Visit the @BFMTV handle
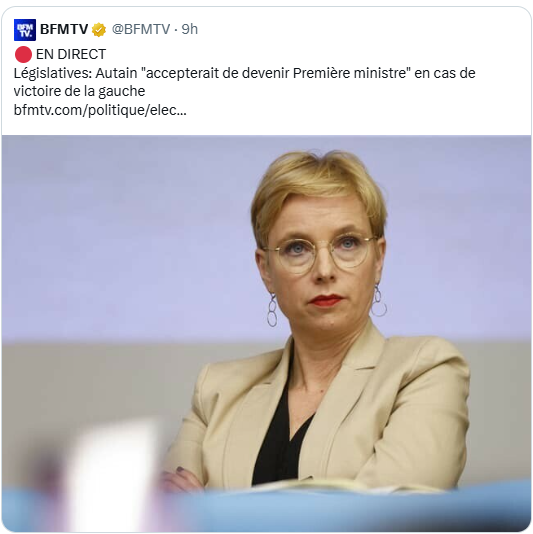This screenshot has height=534, width=533. (x=141, y=29)
